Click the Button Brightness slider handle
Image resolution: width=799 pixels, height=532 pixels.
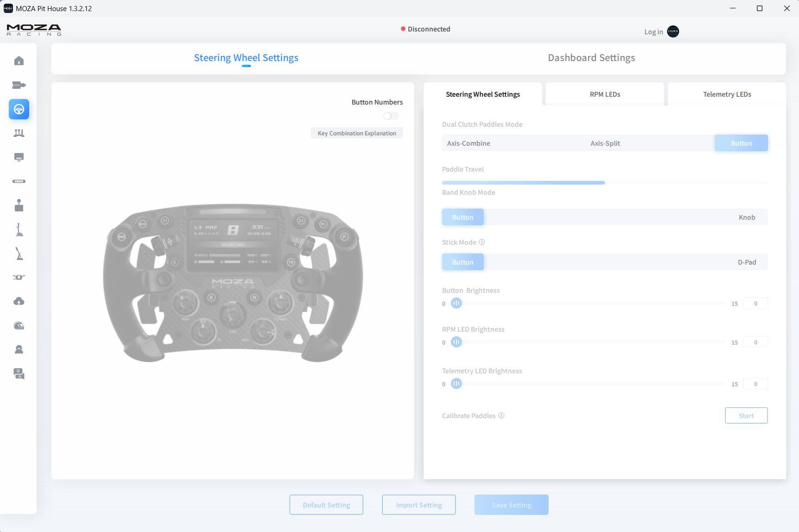(x=456, y=303)
